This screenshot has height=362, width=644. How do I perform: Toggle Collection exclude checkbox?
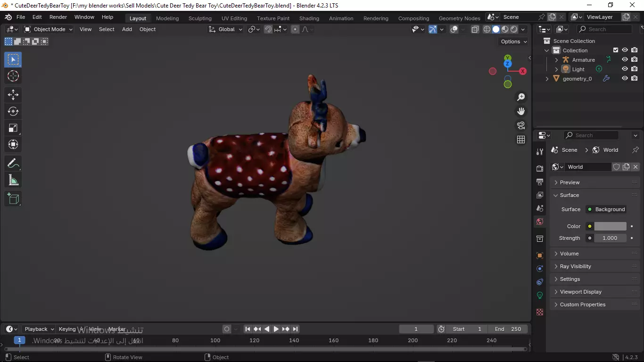click(x=615, y=50)
